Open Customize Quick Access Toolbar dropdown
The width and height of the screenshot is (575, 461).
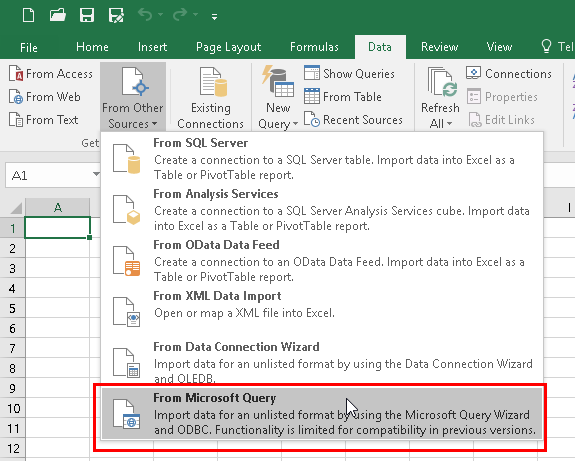pos(215,17)
